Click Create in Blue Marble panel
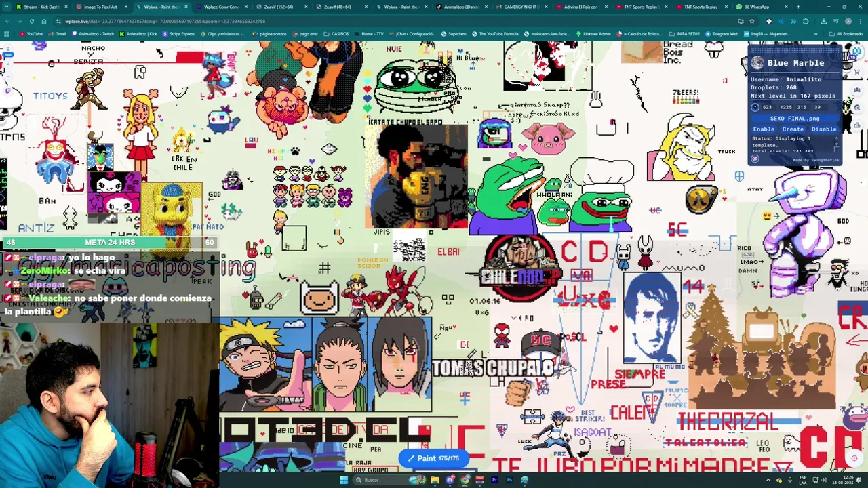The image size is (868, 488). [x=793, y=129]
